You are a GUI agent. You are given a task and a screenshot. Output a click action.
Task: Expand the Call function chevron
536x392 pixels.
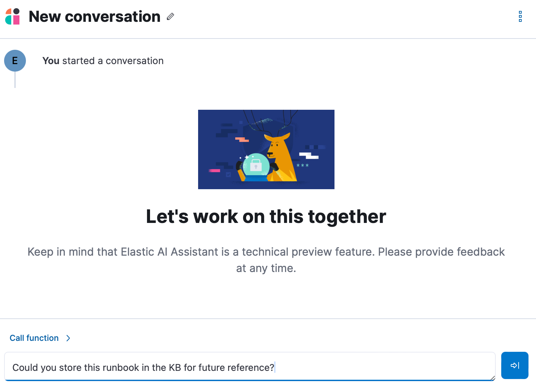(68, 338)
